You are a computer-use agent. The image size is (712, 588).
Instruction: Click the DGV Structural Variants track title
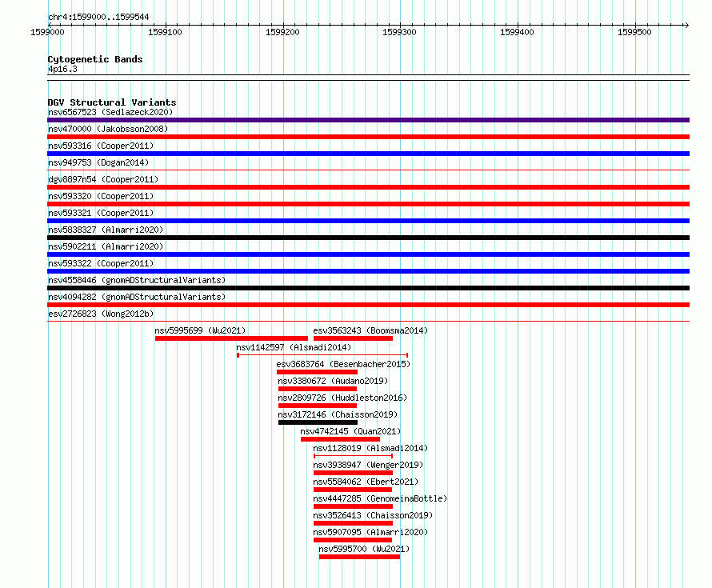pyautogui.click(x=112, y=102)
